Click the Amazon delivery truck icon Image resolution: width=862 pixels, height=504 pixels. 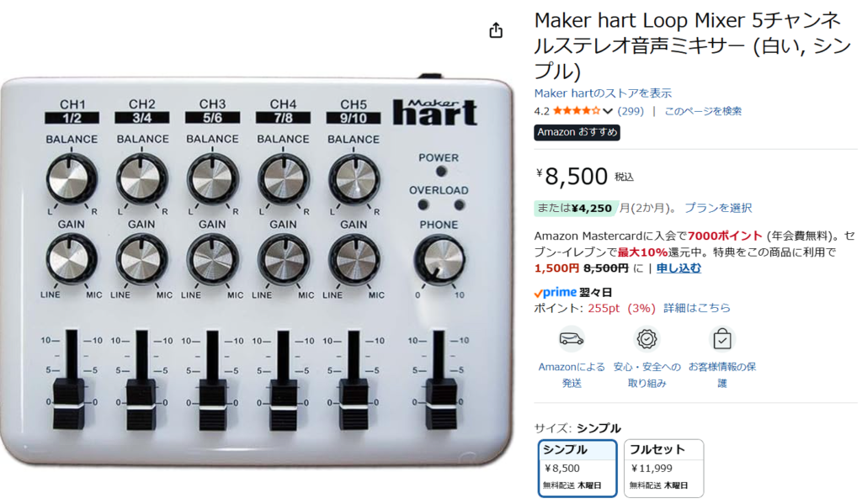tap(572, 339)
